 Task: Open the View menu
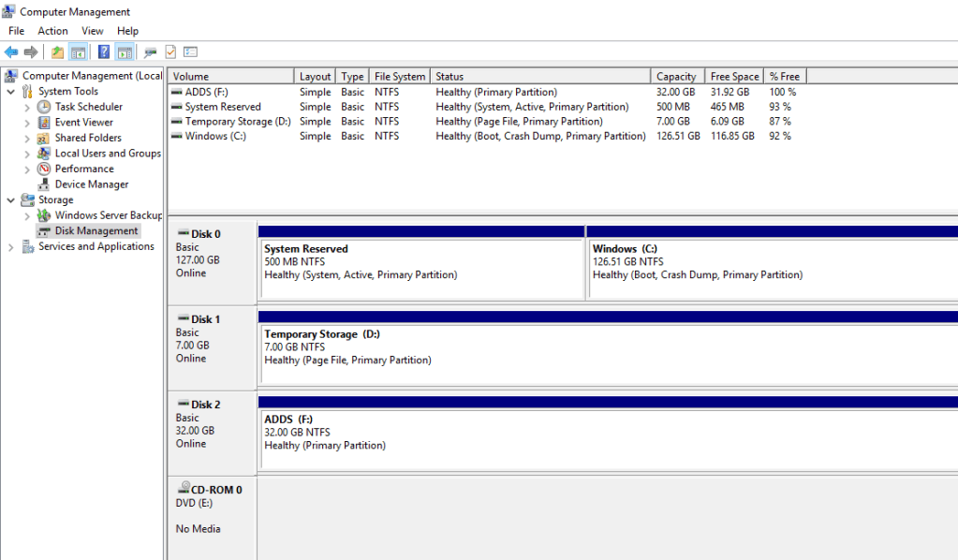click(93, 31)
